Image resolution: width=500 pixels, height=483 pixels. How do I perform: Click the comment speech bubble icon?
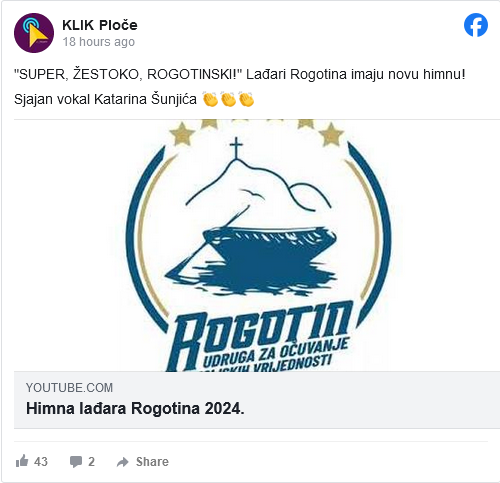pos(76,462)
